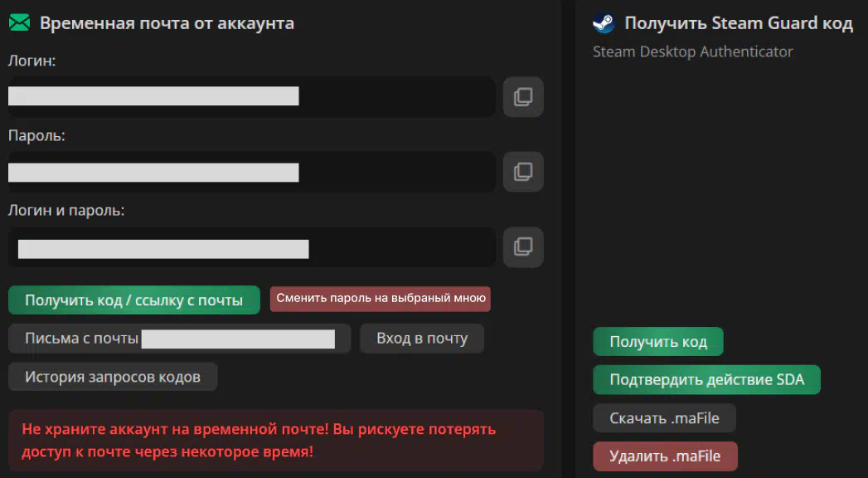This screenshot has height=478, width=868.
Task: Click the Steam Desktop Authenticator subtitle
Action: [x=692, y=52]
